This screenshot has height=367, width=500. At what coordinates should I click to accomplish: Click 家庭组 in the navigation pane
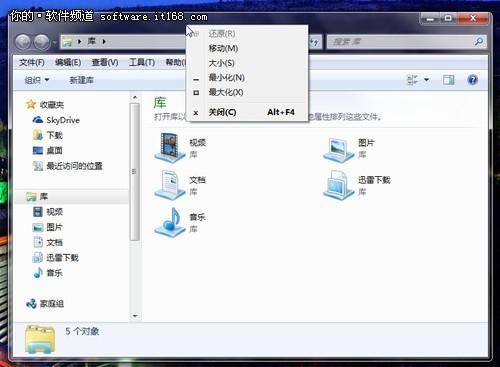[52, 304]
